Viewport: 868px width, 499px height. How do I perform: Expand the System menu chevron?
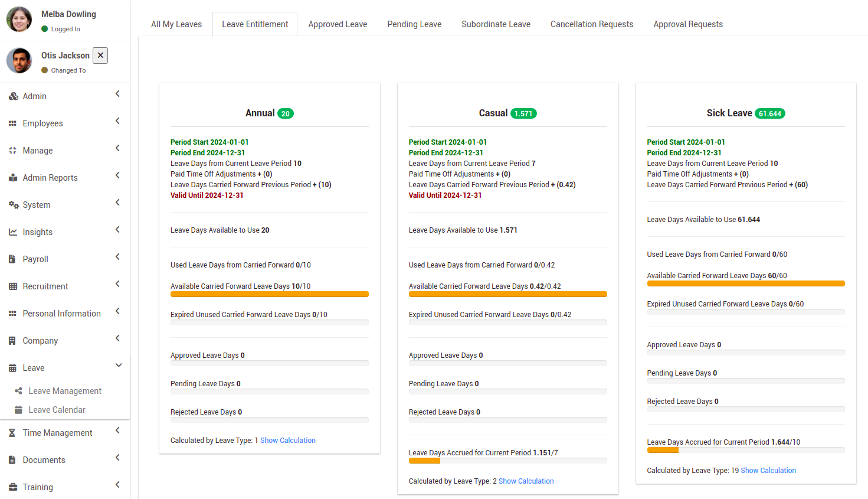(x=117, y=203)
